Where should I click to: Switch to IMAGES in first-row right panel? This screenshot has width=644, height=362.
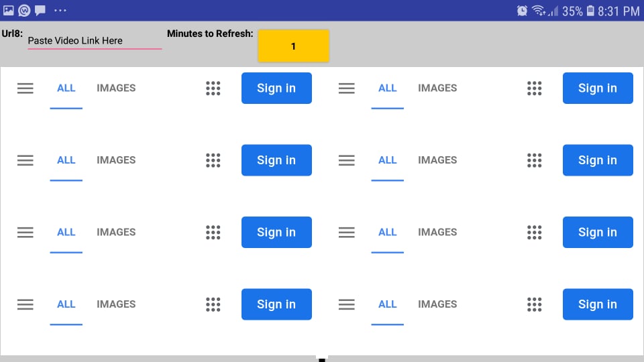[437, 88]
